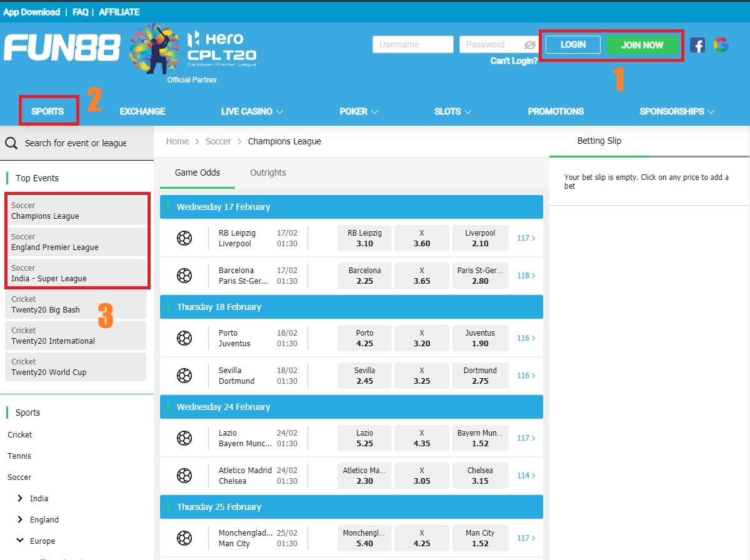Select Cricket in the Sports list
The height and width of the screenshot is (560, 750).
(x=20, y=435)
